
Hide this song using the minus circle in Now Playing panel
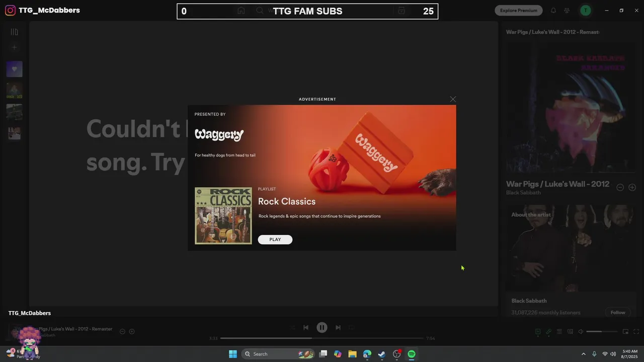[x=620, y=187]
